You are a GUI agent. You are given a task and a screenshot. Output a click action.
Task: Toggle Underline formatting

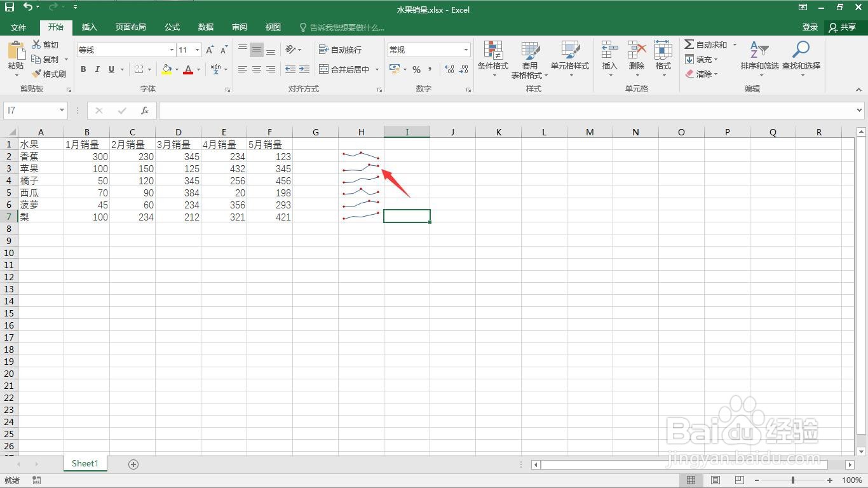[x=112, y=69]
